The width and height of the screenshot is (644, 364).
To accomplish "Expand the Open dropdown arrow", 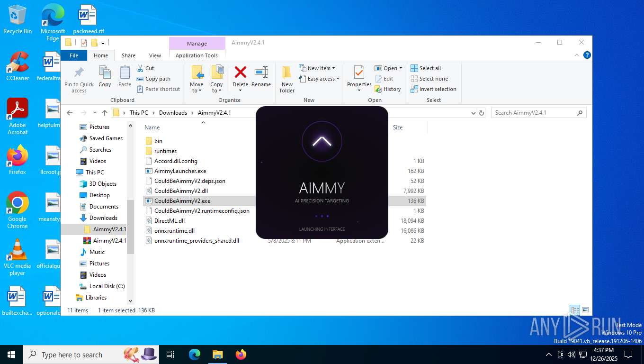I will (x=401, y=68).
